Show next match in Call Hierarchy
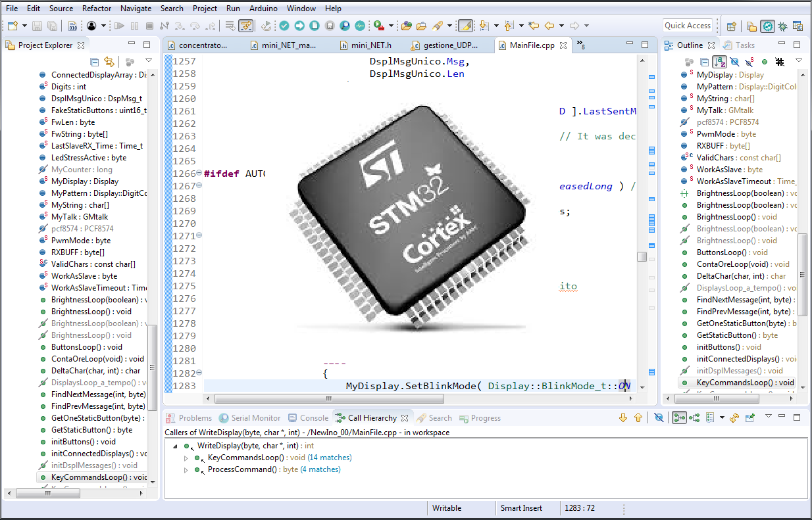 tap(623, 417)
